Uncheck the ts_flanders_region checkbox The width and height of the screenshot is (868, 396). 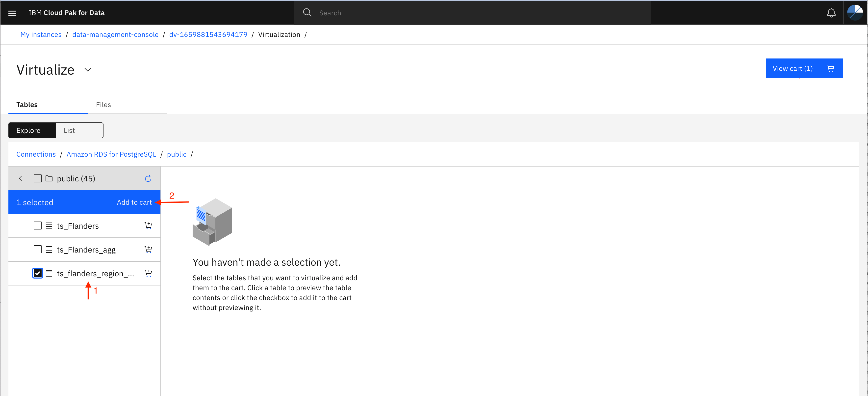[38, 273]
